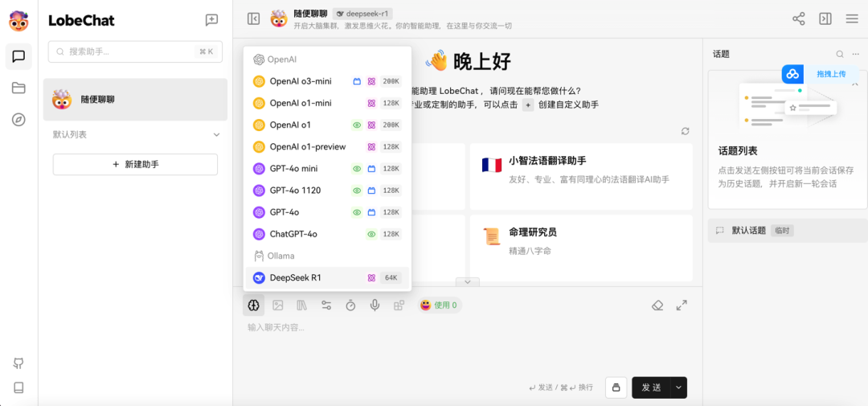Click the collapse chevron above input area
Screen dimensions: 868x406
(x=467, y=282)
